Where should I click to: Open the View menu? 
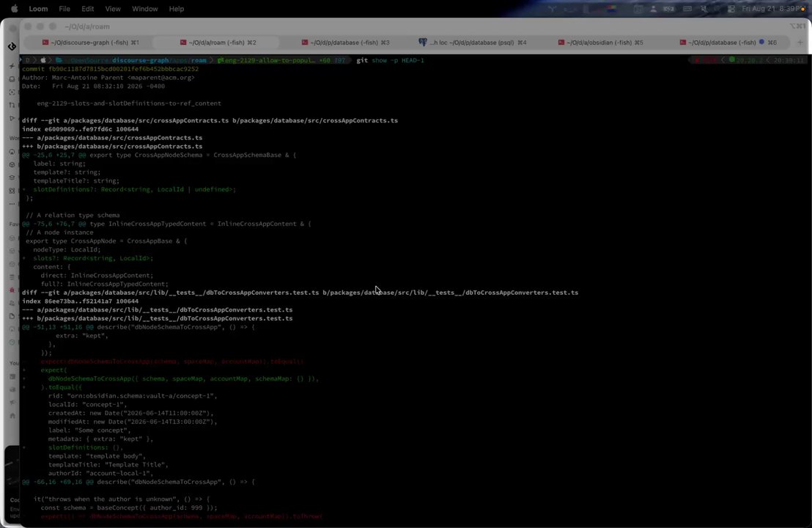pos(112,9)
